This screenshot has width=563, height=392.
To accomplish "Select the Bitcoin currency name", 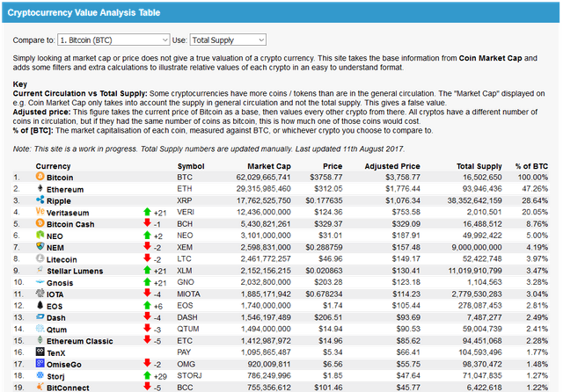I will 60,178.
